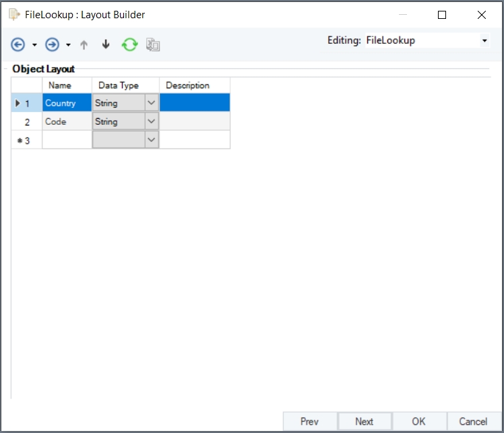Expand the Editing FileLookup dropdown
The image size is (504, 433).
(484, 40)
